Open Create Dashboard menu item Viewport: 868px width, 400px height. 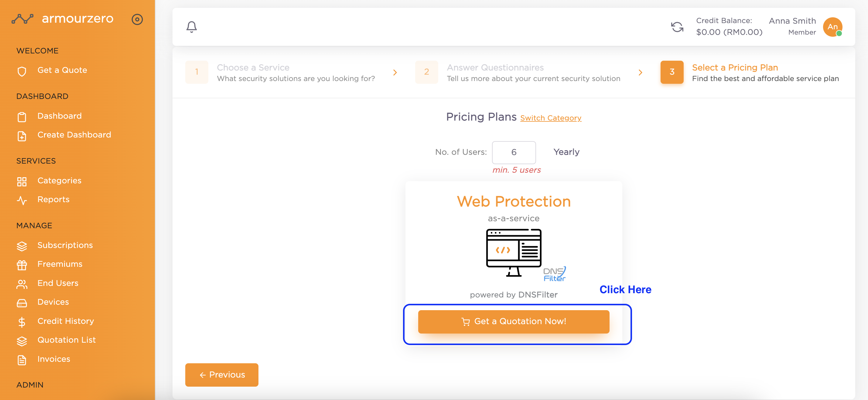click(x=74, y=135)
